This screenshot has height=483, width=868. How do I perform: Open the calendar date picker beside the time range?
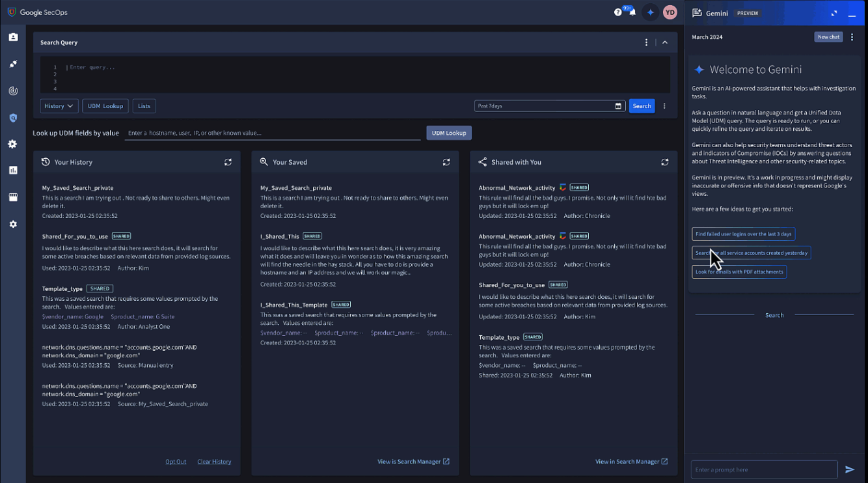tap(618, 105)
